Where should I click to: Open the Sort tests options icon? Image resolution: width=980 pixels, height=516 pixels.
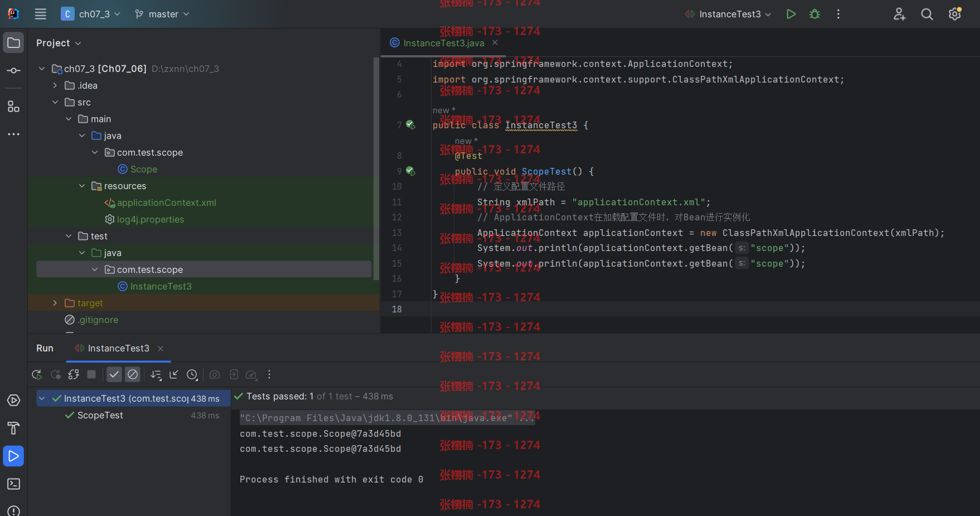pos(156,374)
